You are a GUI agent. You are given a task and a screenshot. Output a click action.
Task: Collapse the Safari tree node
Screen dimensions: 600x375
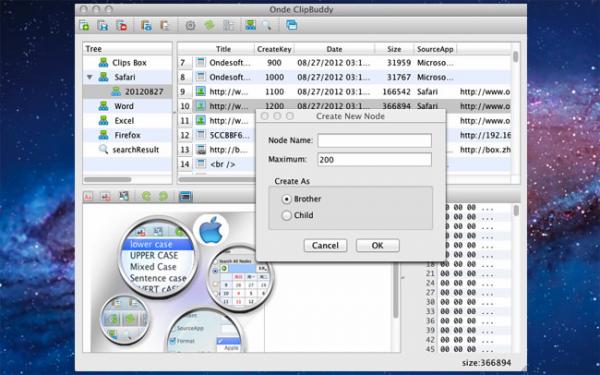click(90, 77)
